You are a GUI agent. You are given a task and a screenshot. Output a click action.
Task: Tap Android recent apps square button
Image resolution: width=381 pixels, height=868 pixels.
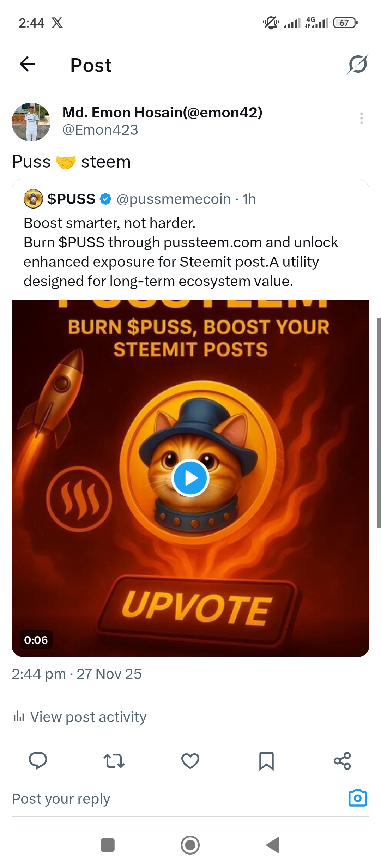[x=108, y=845]
